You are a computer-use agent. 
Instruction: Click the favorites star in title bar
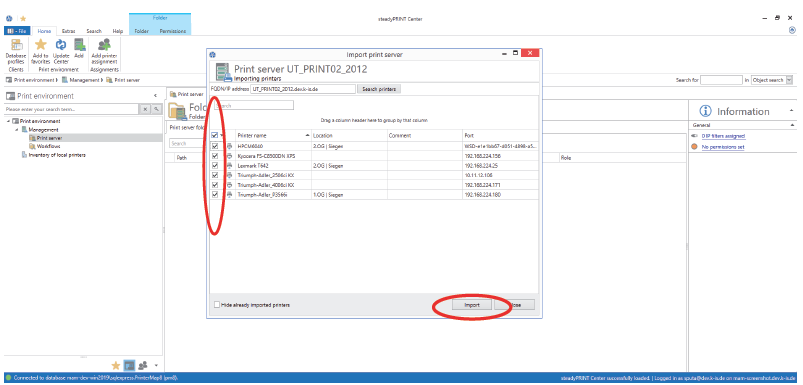(x=23, y=18)
